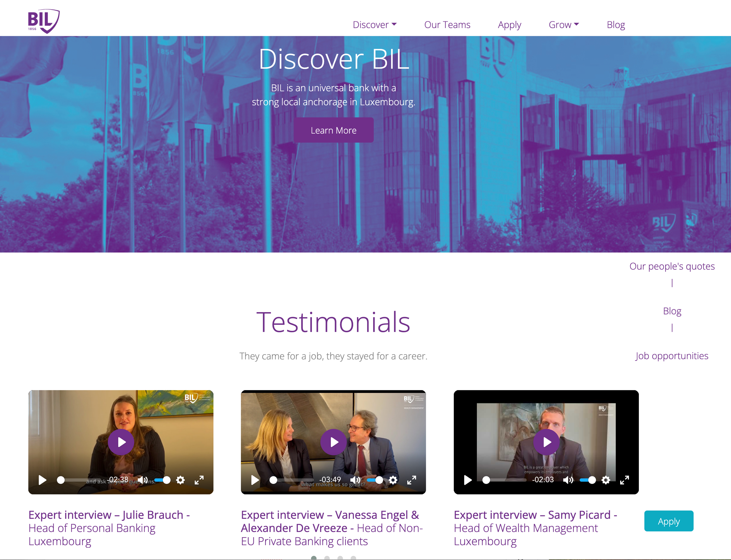This screenshot has height=560, width=731.
Task: Open the Job opportunities side link
Action: coord(672,356)
